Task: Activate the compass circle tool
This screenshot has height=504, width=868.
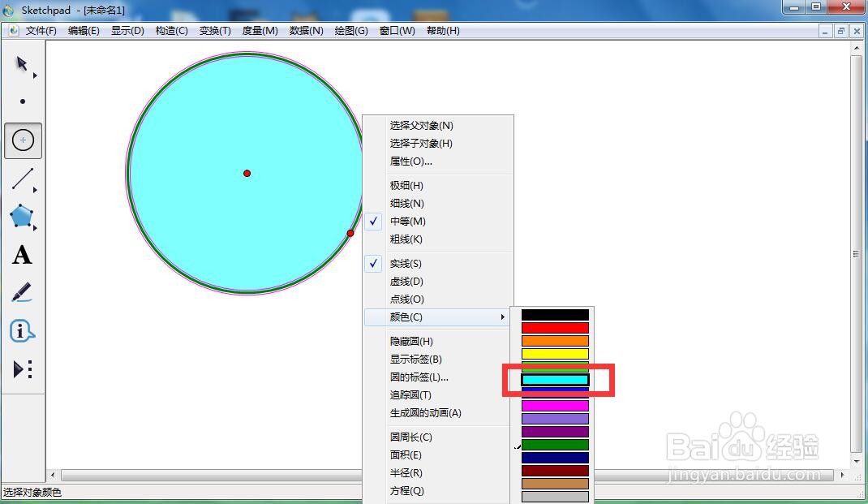Action: click(x=23, y=140)
